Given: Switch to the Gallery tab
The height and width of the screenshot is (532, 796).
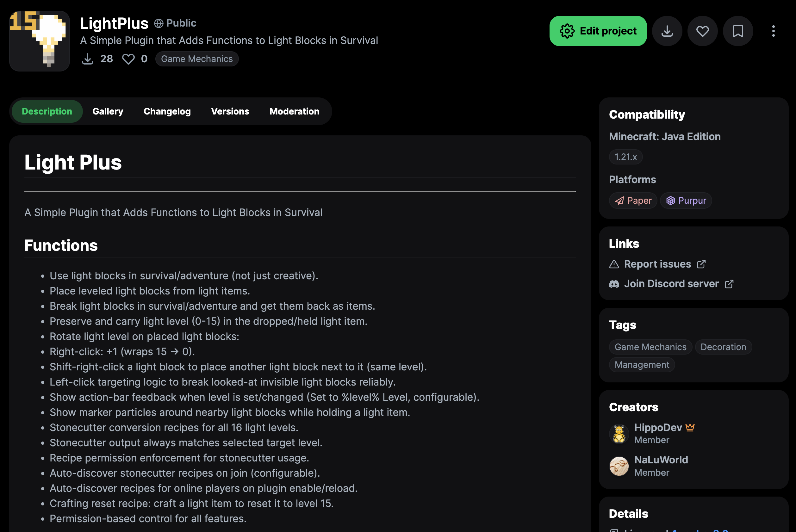Looking at the screenshot, I should (x=108, y=111).
